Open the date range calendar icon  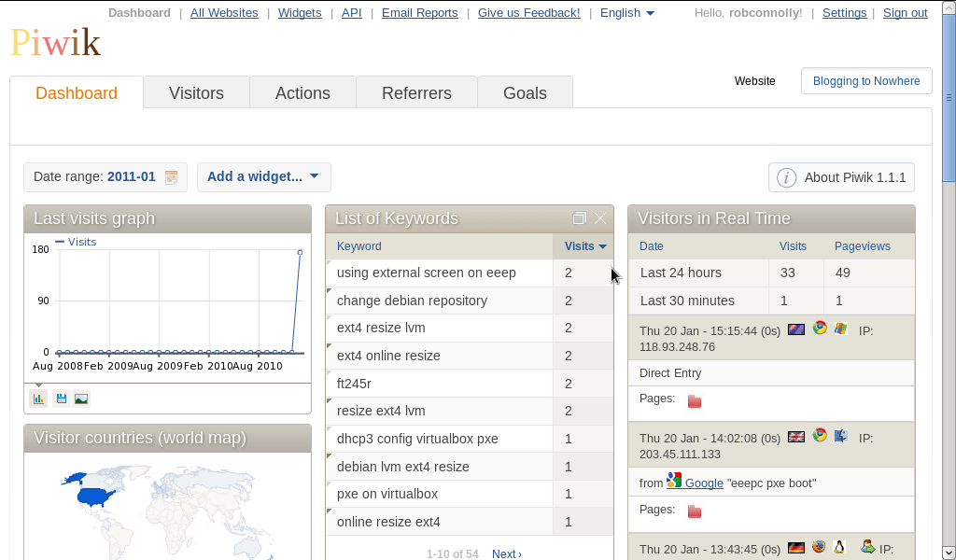point(172,177)
